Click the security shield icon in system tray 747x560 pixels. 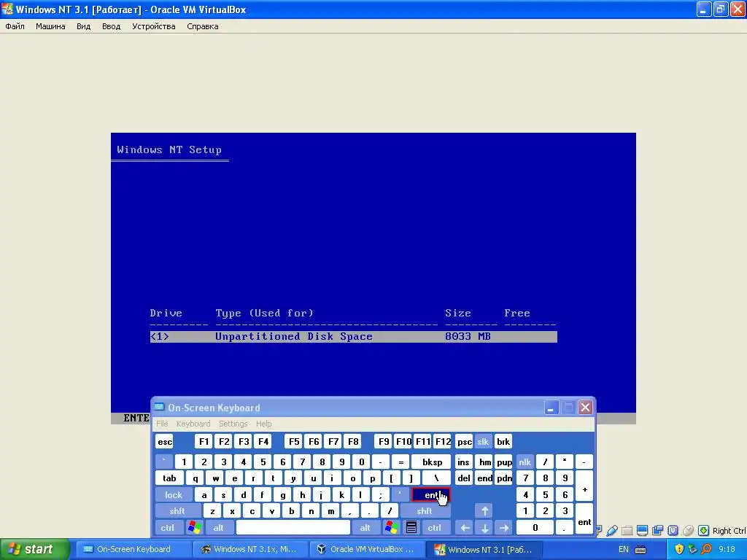click(679, 549)
